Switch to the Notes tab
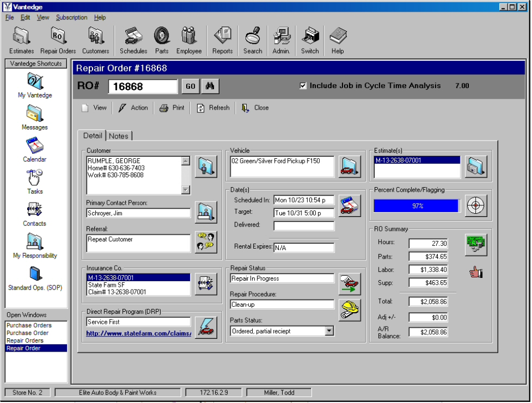532x403 pixels. coord(119,135)
